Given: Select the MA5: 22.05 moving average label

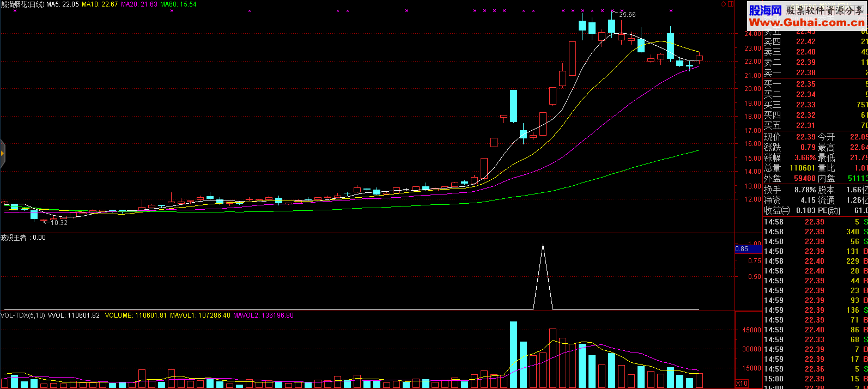Looking at the screenshot, I should [63, 4].
